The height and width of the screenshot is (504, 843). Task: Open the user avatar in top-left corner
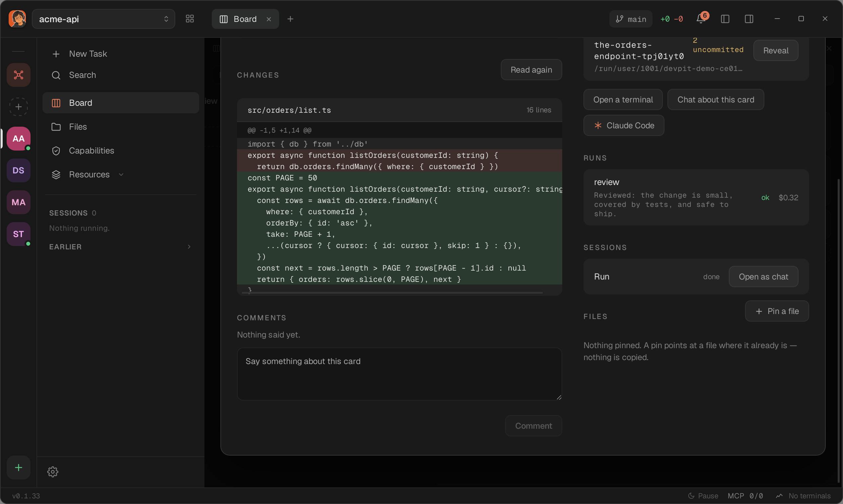(x=17, y=19)
